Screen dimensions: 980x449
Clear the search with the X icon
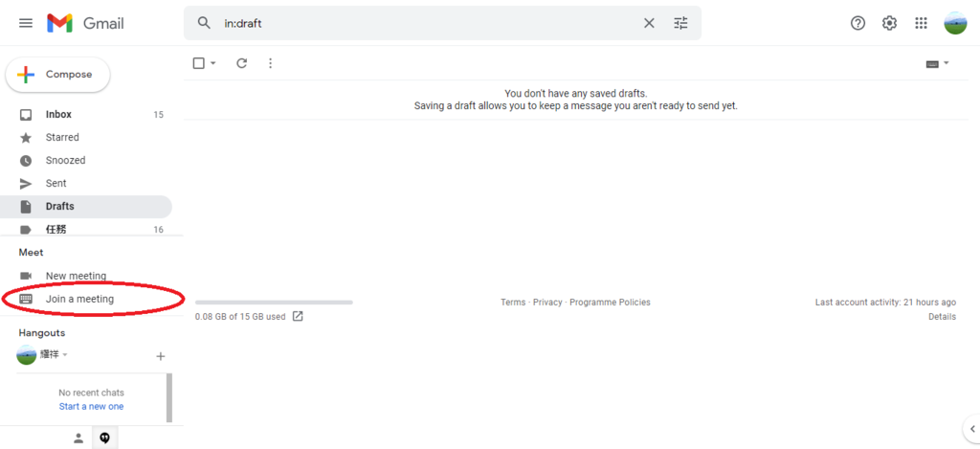(649, 23)
